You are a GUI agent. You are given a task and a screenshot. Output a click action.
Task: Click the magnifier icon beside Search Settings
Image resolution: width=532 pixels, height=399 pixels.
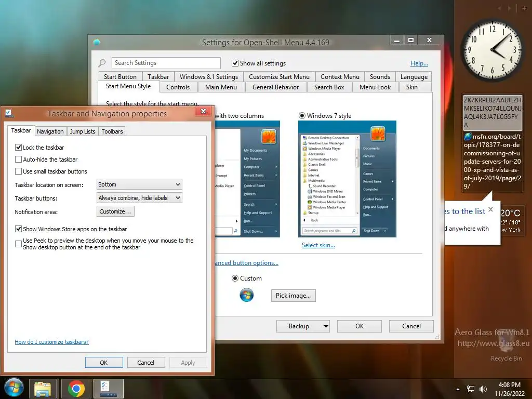102,63
